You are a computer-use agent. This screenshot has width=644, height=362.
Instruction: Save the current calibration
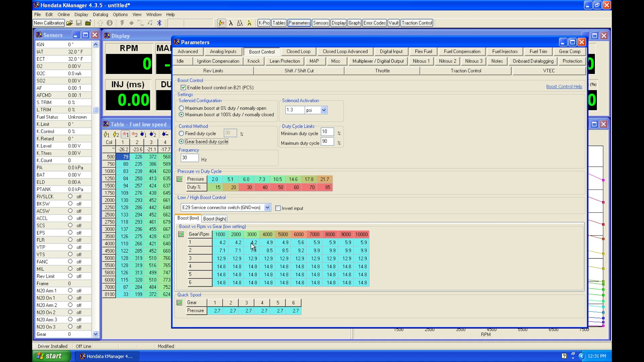tap(79, 23)
